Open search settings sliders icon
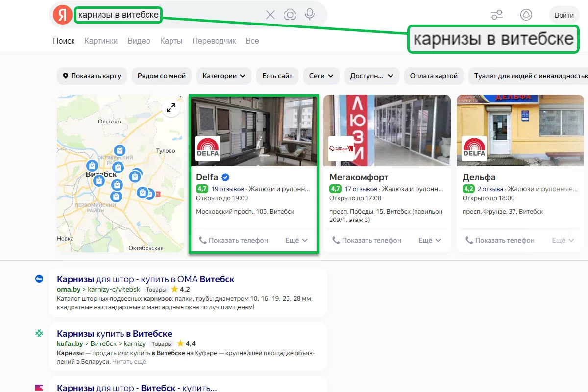The height and width of the screenshot is (392, 588). (497, 15)
